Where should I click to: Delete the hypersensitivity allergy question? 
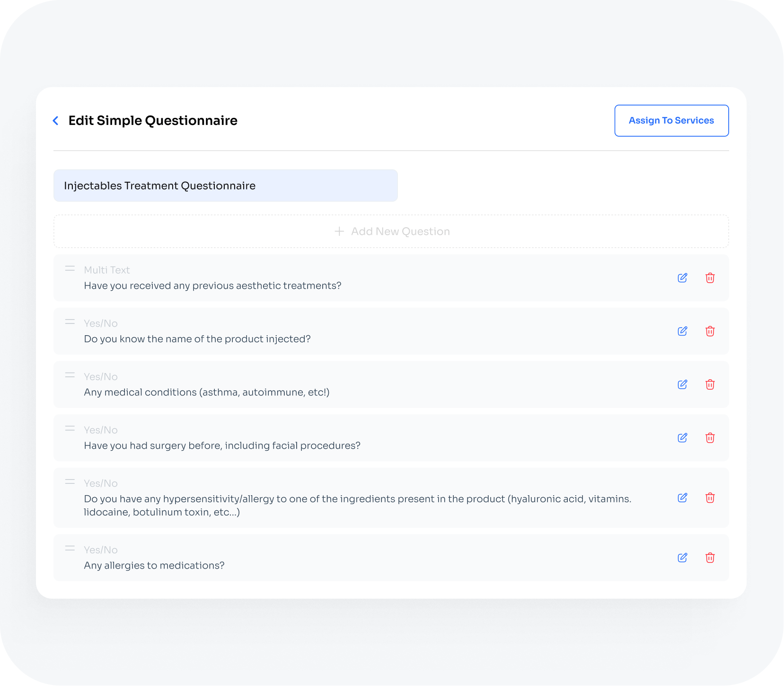tap(710, 498)
